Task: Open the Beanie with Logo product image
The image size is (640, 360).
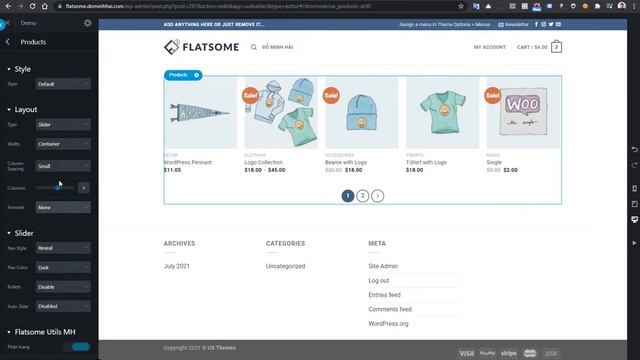Action: pos(362,113)
